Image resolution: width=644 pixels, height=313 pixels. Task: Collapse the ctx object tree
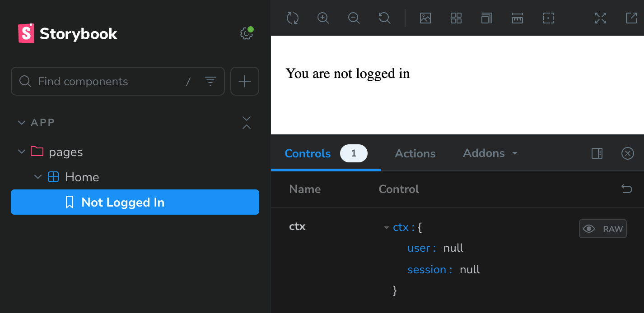[x=386, y=228]
